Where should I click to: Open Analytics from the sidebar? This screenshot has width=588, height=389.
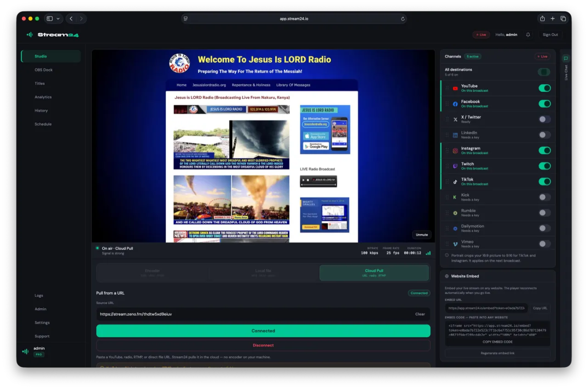coord(51,97)
